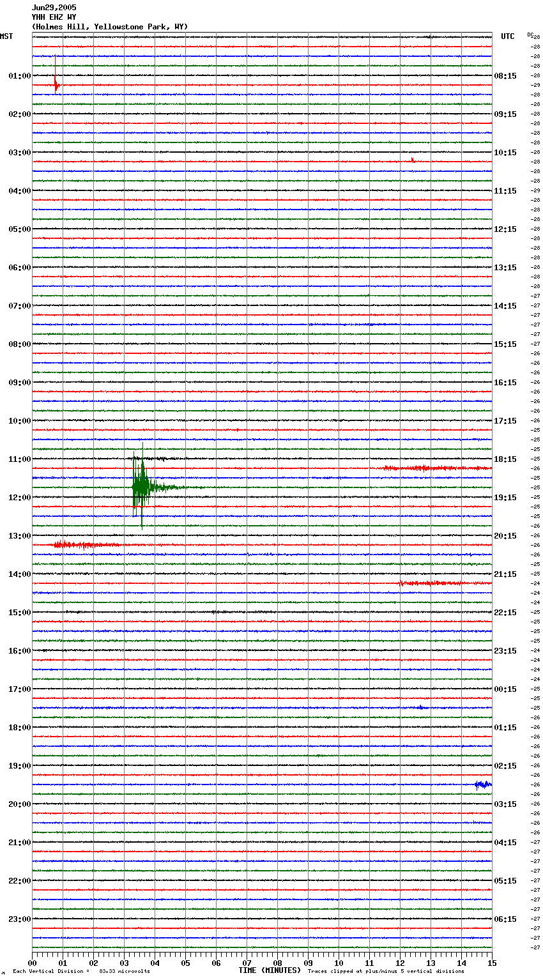Image resolution: width=543 pixels, height=980 pixels.
Task: Click the 08:15 UTC time label
Action: [x=505, y=76]
